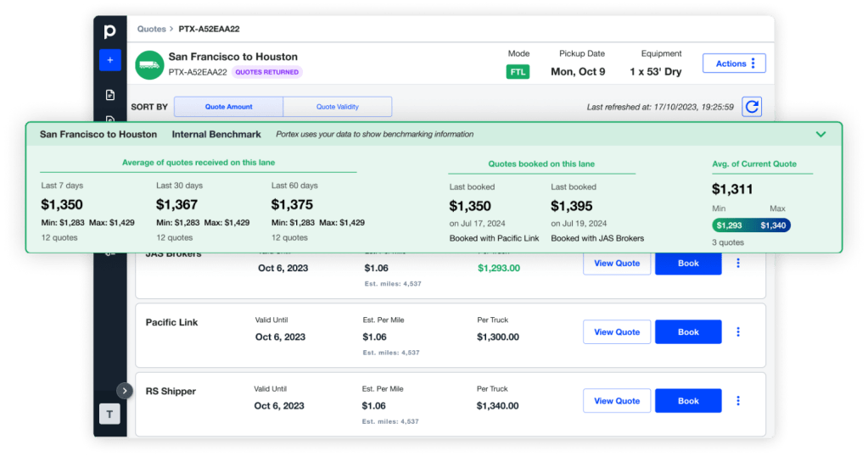The image size is (868, 456).
Task: Expand the sidebar with the arrow button
Action: 125,391
